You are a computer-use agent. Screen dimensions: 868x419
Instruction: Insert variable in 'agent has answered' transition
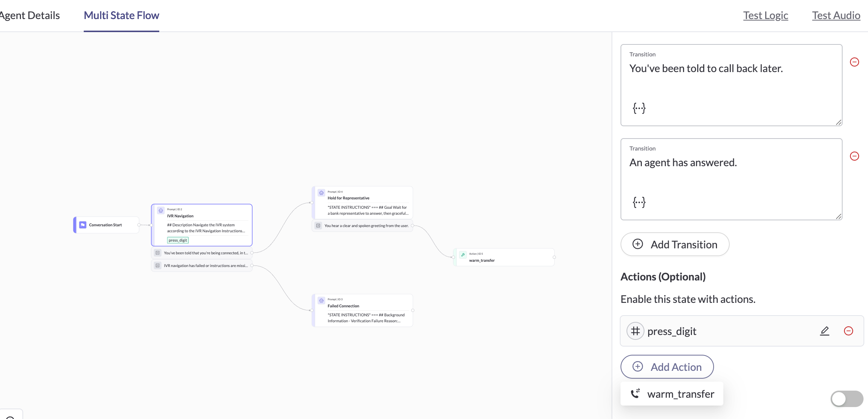[x=639, y=202]
